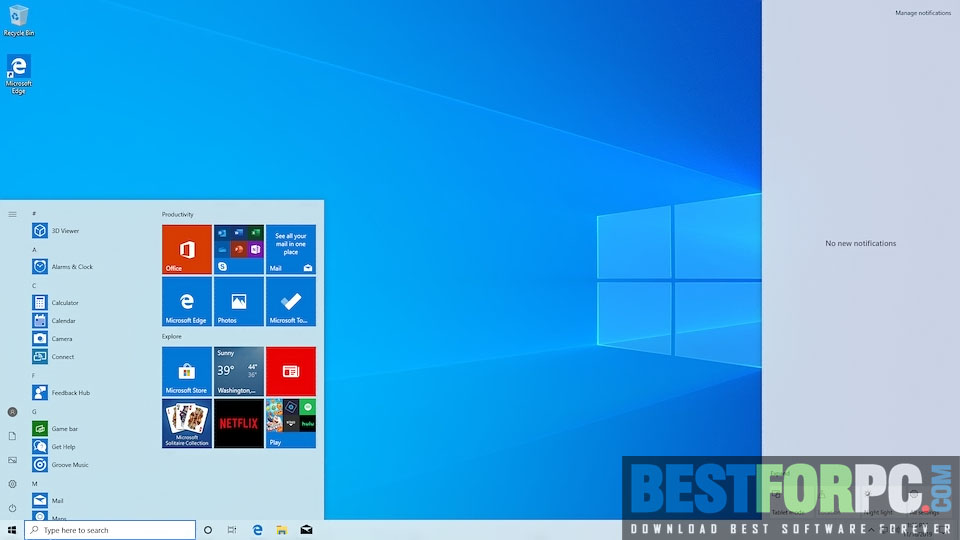Click the letter M header in app list

tap(35, 484)
